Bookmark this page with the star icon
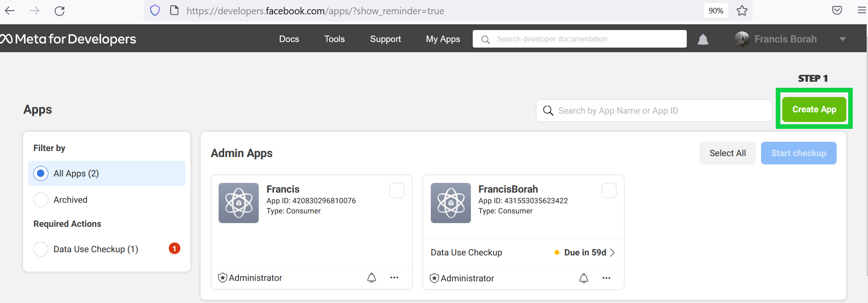 tap(742, 11)
